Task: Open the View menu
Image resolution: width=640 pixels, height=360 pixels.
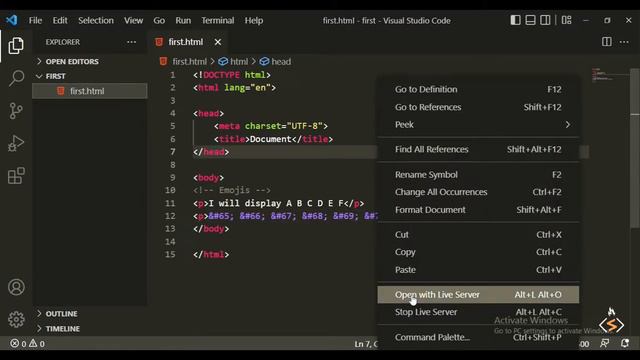Action: click(133, 20)
